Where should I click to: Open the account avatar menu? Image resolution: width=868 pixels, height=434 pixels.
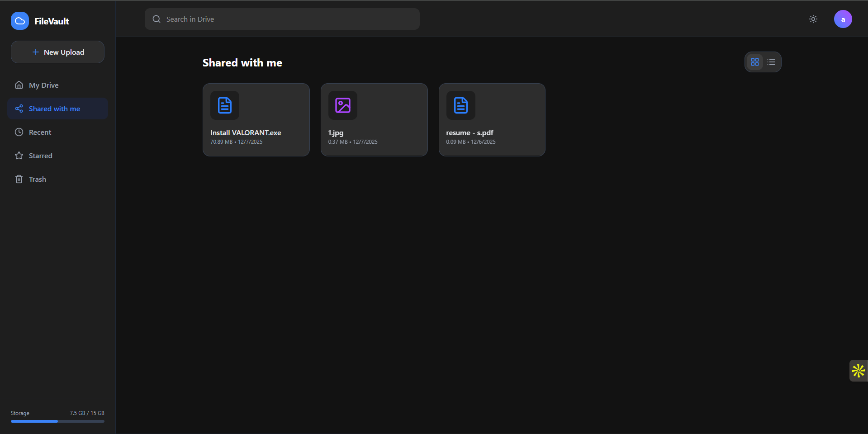[x=843, y=19]
